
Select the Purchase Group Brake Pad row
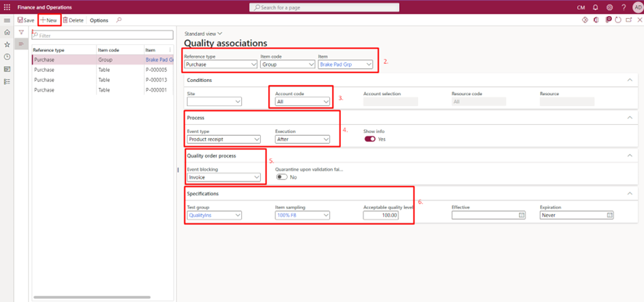coord(102,60)
